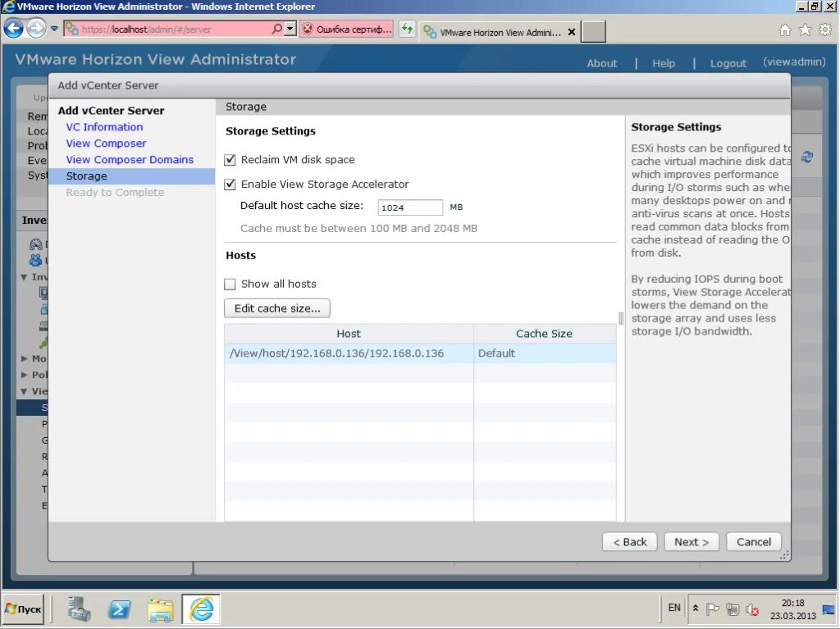Open Favorites star icon
This screenshot has width=840, height=629.
pyautogui.click(x=805, y=30)
